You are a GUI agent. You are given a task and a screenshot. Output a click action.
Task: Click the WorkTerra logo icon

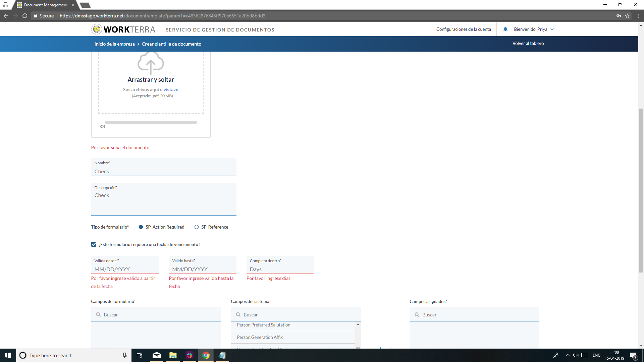97,29
